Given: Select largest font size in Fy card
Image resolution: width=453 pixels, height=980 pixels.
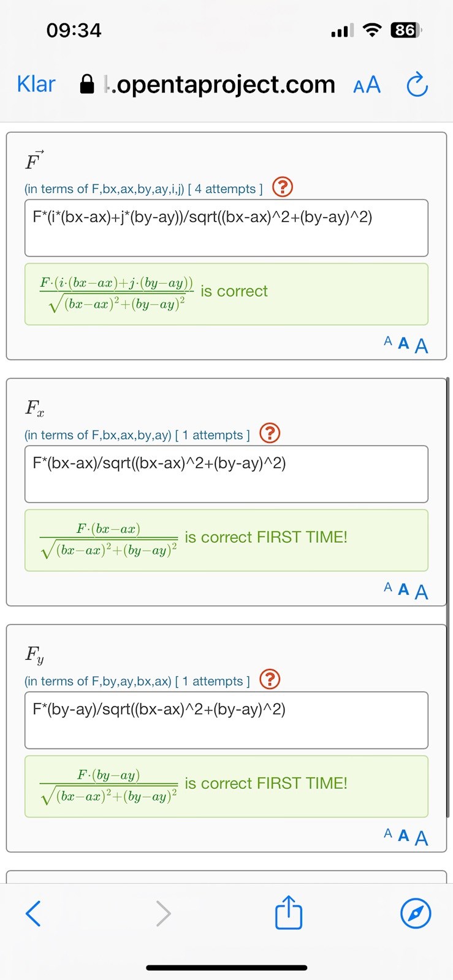Looking at the screenshot, I should tap(421, 837).
